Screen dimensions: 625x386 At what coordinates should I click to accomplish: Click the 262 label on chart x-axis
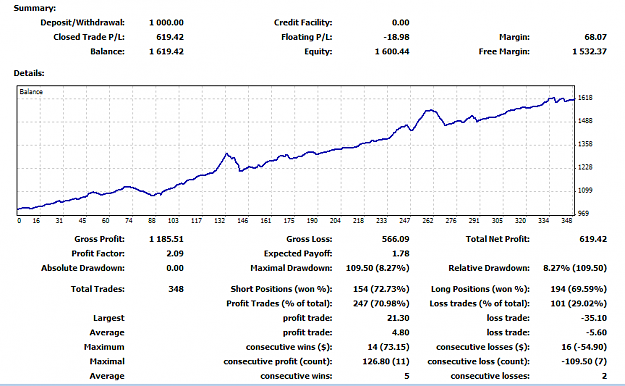coord(428,221)
